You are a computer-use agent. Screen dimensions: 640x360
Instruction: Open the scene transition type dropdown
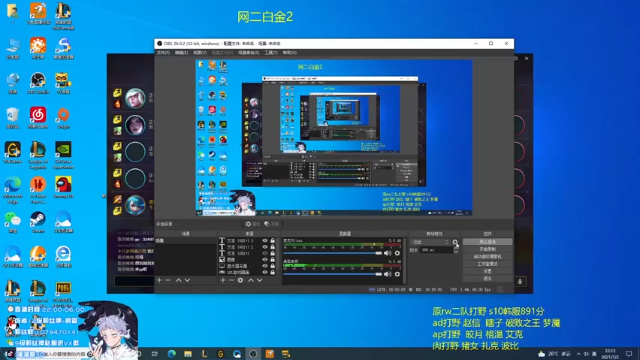[x=430, y=242]
